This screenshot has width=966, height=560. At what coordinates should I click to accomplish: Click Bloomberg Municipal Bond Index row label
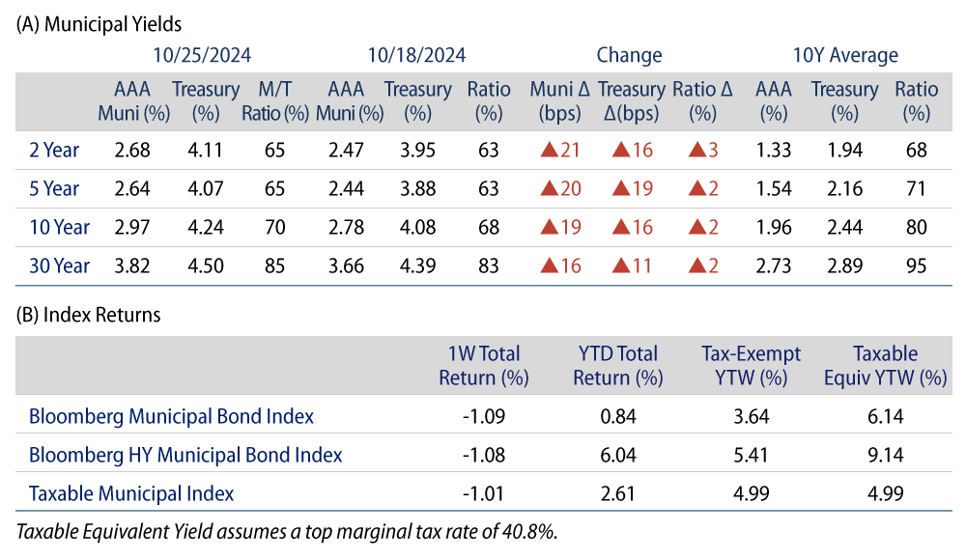(x=171, y=417)
